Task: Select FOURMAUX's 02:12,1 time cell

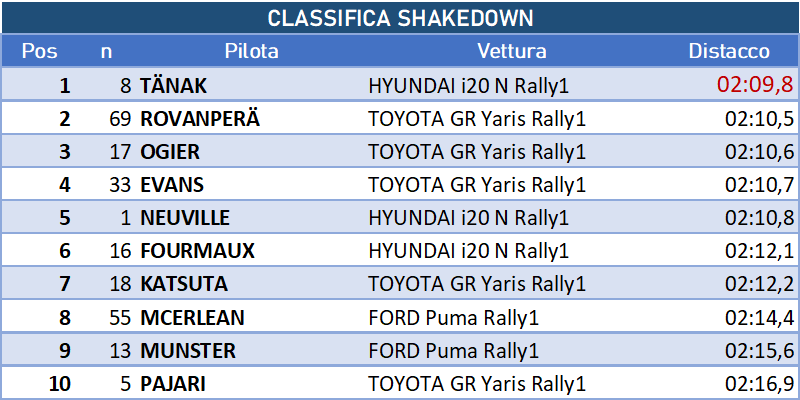Action: (760, 251)
